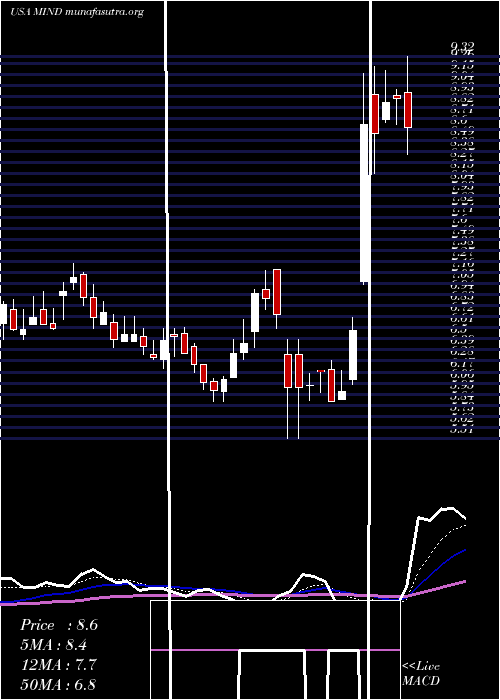This screenshot has height=700, width=500.
Task: Click the '50MA : 6.8' value
Action: click(58, 684)
